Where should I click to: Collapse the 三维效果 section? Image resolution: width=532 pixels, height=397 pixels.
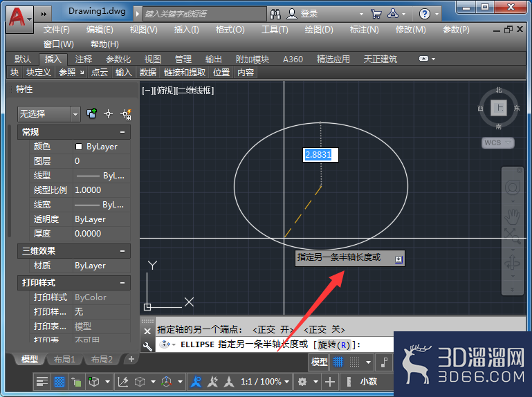[122, 251]
